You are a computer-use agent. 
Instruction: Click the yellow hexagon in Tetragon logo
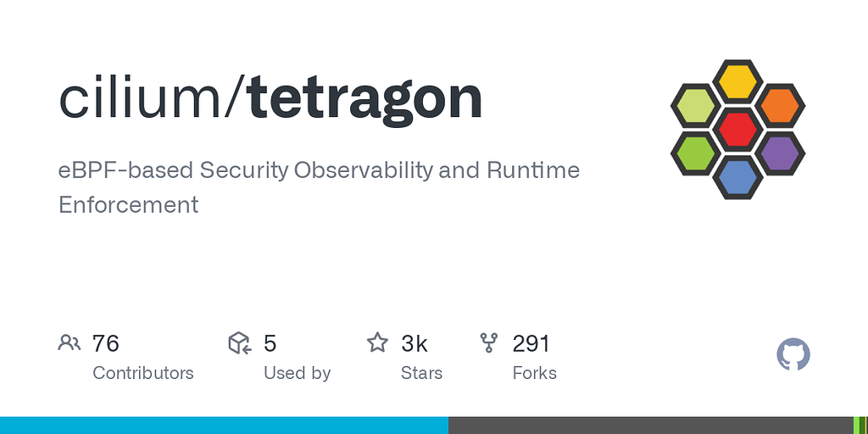coord(737,81)
